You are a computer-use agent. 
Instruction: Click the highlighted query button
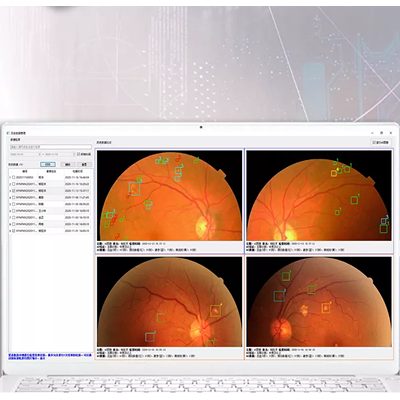[x=48, y=164]
